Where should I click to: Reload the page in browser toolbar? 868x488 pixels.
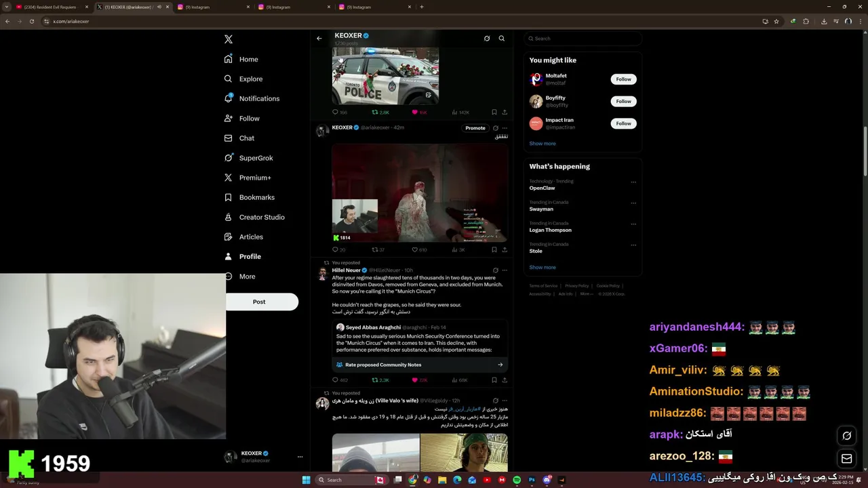pos(31,21)
